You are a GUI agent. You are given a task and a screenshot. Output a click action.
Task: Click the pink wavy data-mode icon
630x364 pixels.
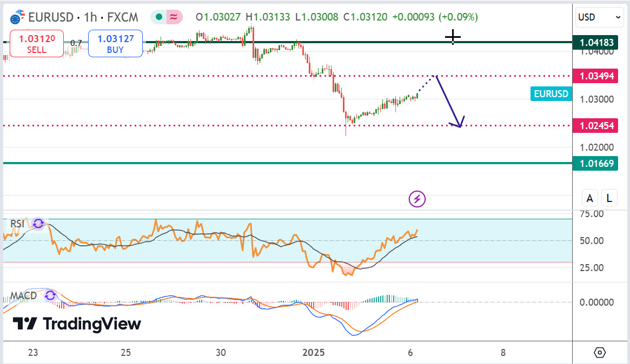[x=174, y=17]
